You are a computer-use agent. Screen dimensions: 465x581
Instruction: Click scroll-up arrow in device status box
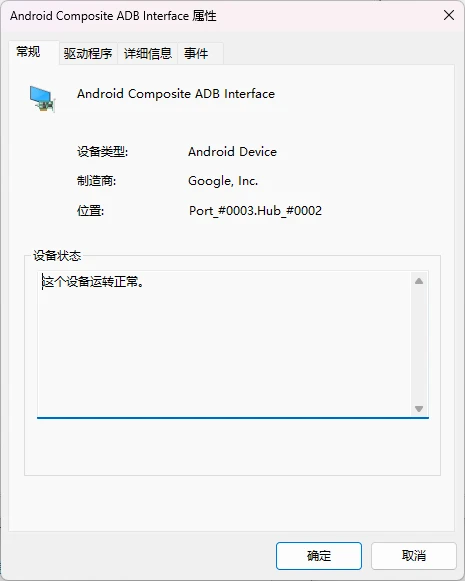point(419,281)
